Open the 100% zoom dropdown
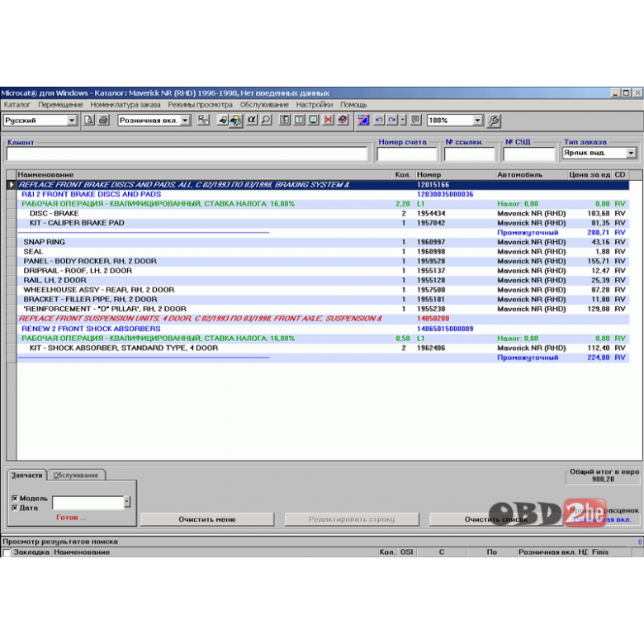This screenshot has height=644, width=644. [x=477, y=121]
